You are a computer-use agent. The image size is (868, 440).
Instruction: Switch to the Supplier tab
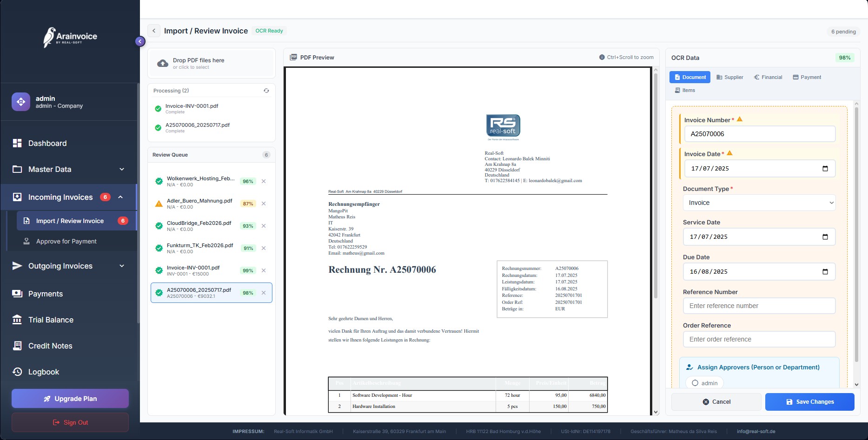coord(730,77)
